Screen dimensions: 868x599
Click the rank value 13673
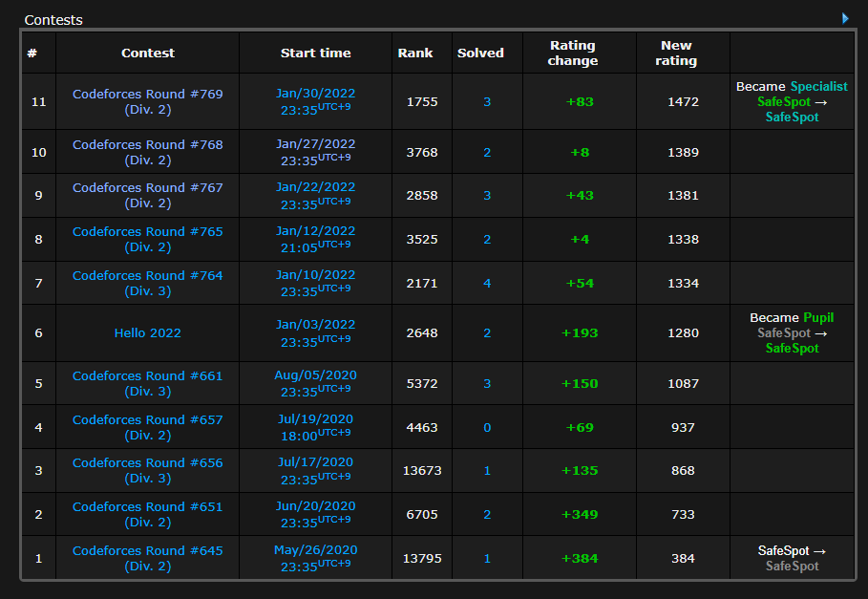(x=422, y=471)
